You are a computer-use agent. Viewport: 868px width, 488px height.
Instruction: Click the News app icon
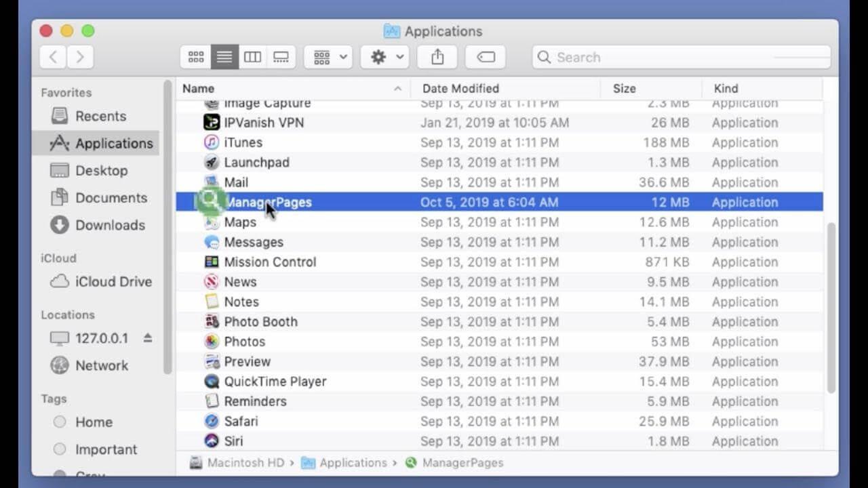pyautogui.click(x=212, y=282)
